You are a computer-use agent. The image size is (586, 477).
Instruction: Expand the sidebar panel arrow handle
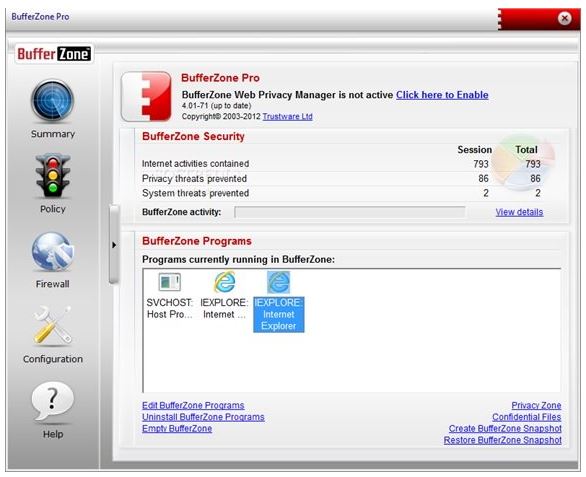[x=114, y=245]
